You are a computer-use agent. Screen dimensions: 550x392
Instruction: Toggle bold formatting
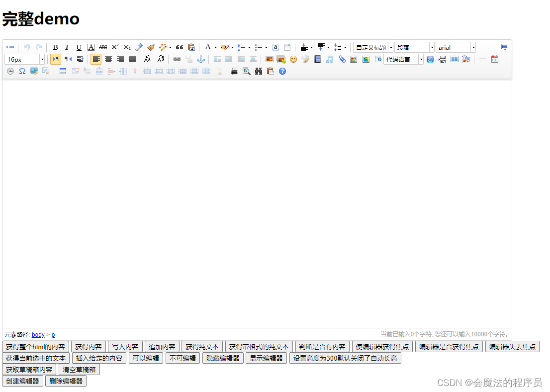[x=55, y=47]
